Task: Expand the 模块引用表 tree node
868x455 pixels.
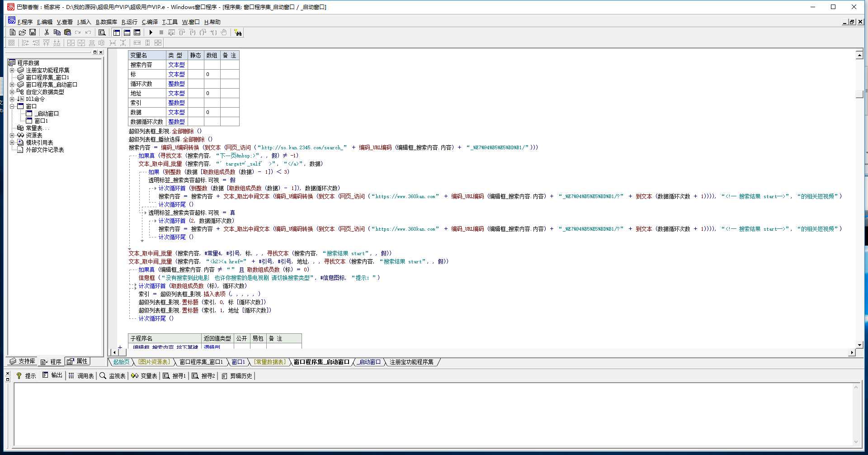Action: coord(12,142)
